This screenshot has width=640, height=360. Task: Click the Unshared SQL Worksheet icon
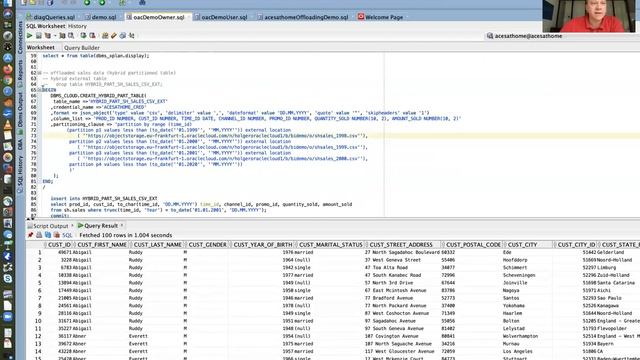105,36
